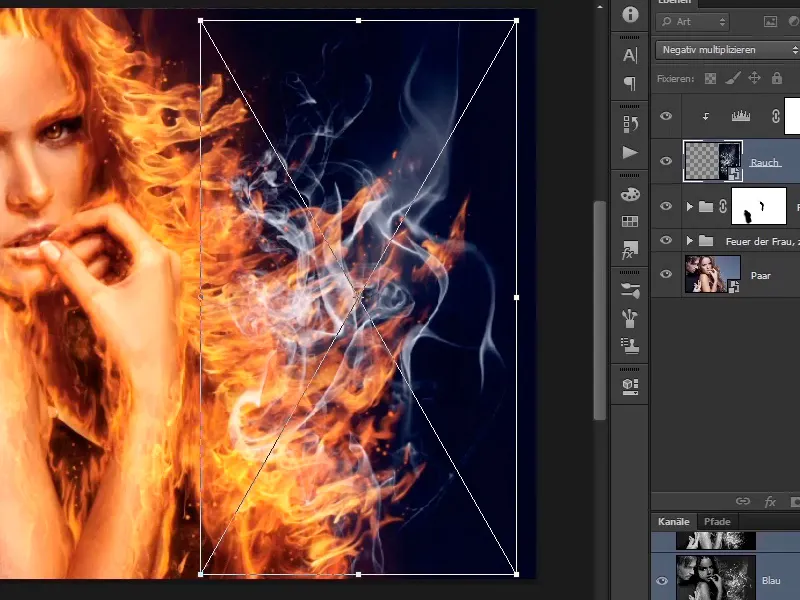Click the pixel layer filter icon
The width and height of the screenshot is (800, 600).
tap(770, 21)
